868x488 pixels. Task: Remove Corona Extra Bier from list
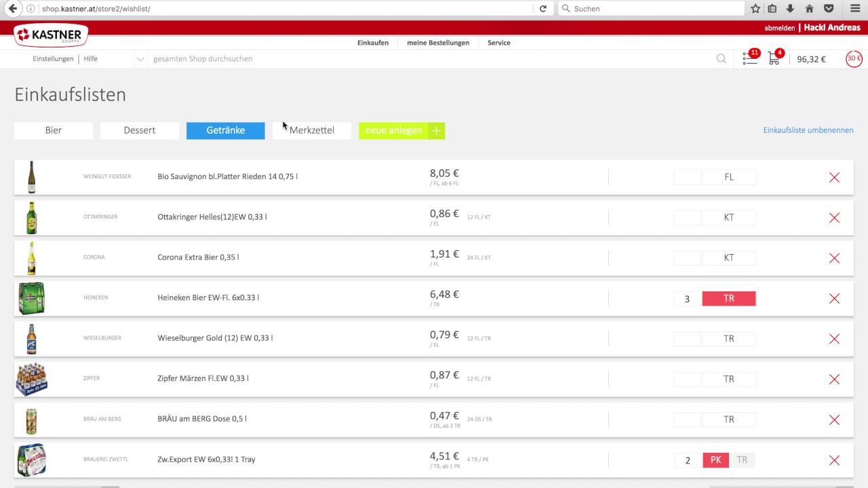click(x=834, y=258)
